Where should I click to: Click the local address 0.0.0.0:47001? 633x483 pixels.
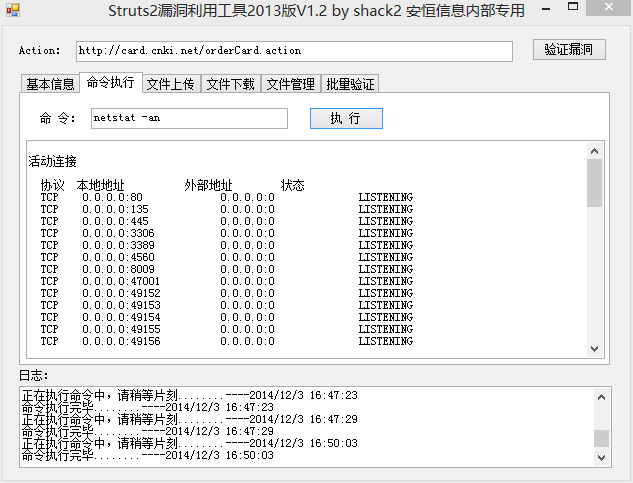pyautogui.click(x=121, y=281)
